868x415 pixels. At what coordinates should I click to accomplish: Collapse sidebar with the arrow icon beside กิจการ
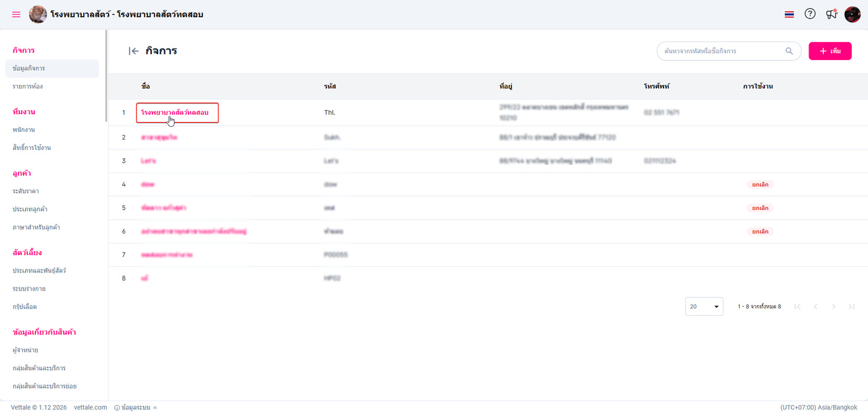[133, 51]
